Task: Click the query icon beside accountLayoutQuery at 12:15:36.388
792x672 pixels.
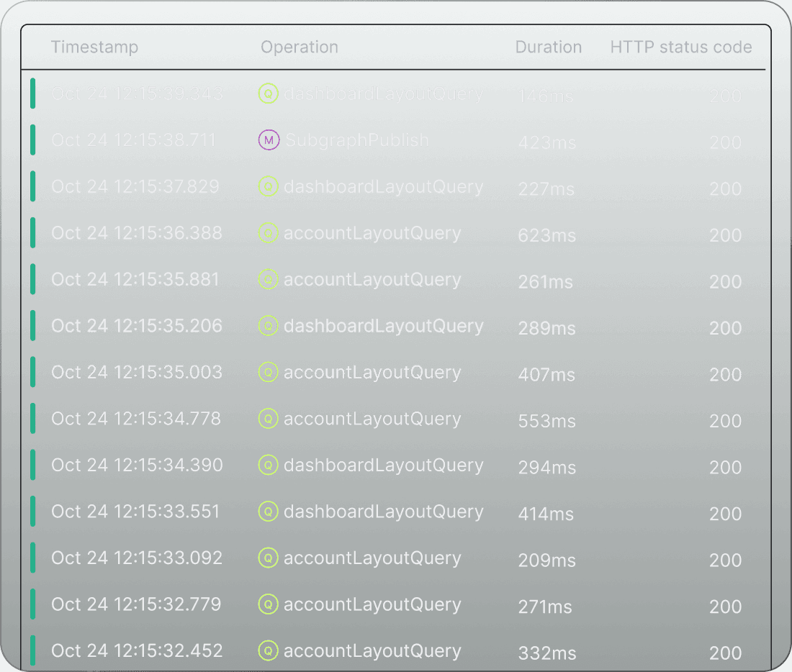Action: click(269, 233)
